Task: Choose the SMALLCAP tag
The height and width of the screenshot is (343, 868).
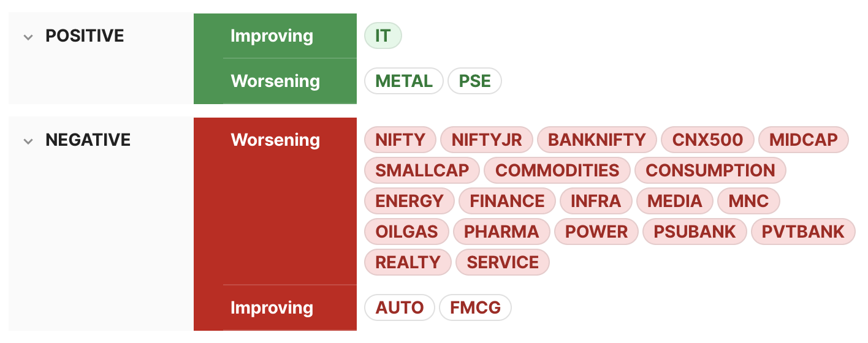Action: point(422,171)
